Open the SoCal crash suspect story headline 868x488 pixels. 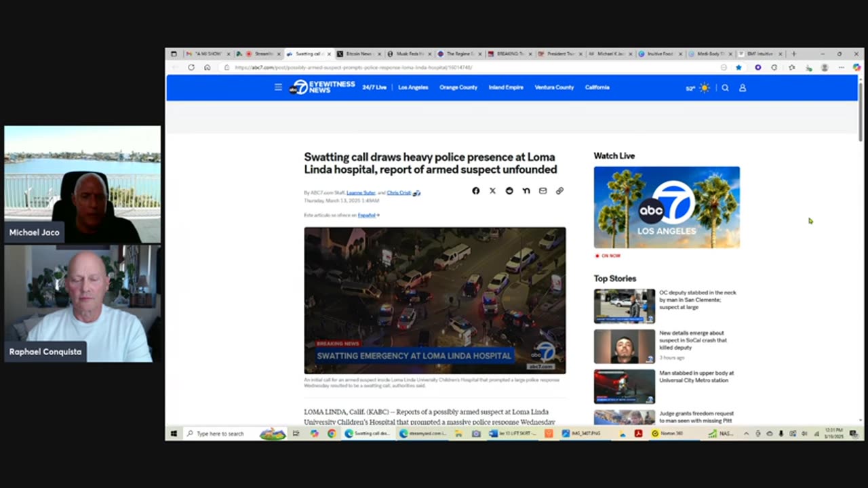click(693, 340)
